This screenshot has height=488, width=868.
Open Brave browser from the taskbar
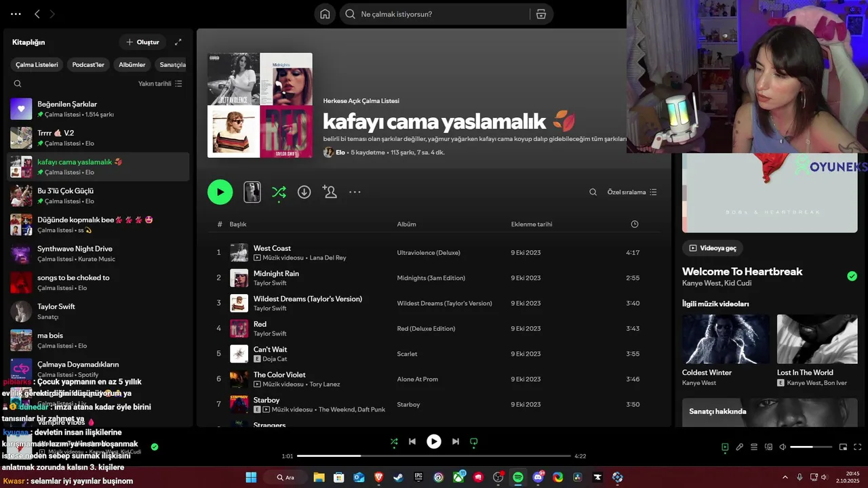point(378,477)
